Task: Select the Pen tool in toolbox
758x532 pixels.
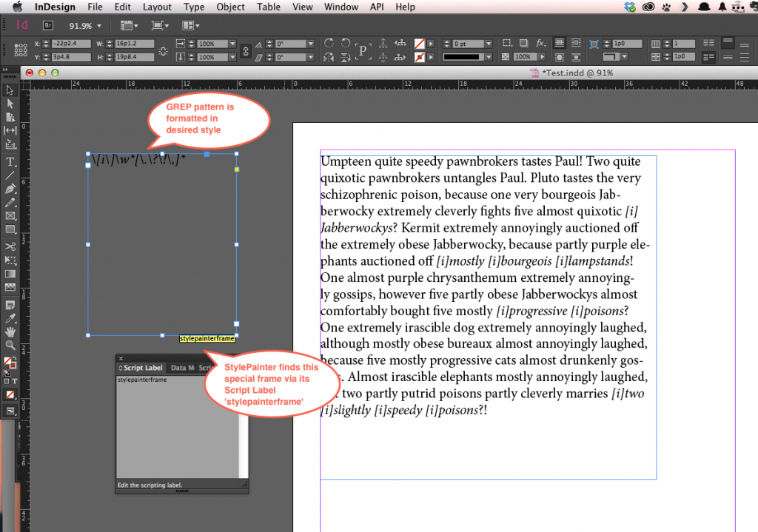Action: [10, 189]
